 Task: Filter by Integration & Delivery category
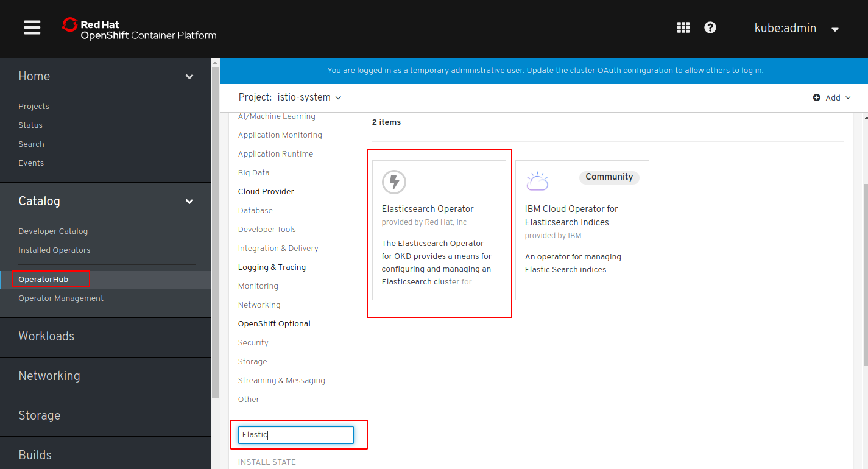278,248
